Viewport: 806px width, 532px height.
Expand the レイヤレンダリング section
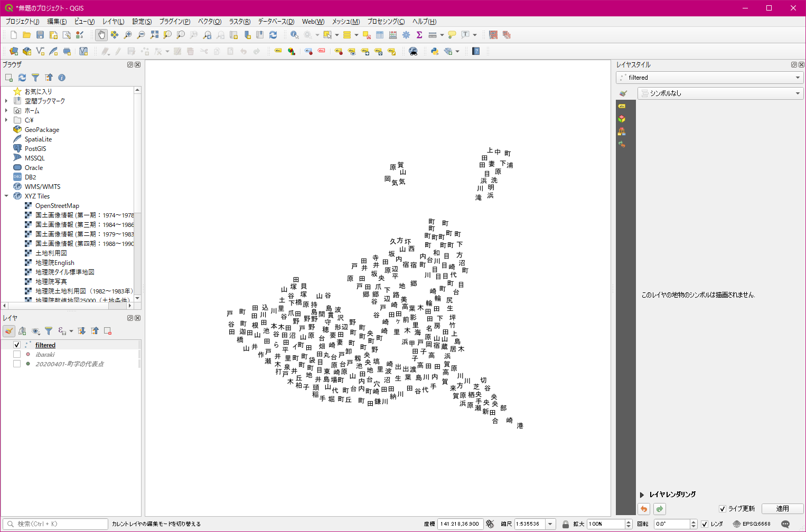click(642, 495)
